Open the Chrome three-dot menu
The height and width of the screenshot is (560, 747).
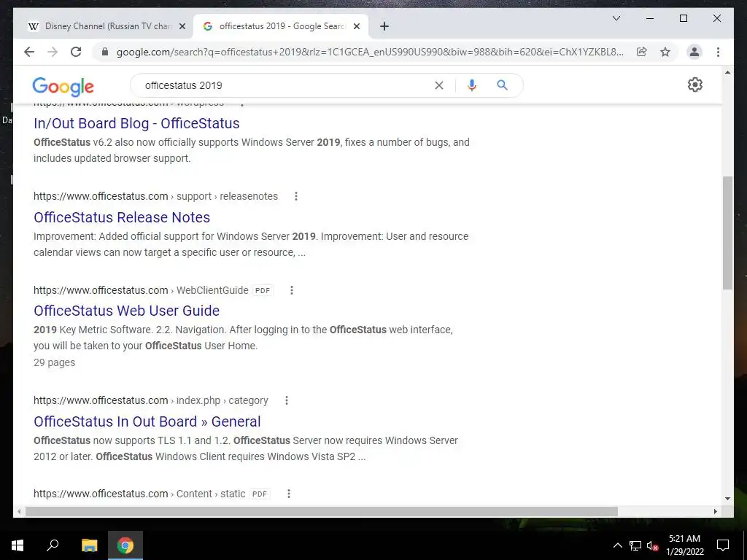[718, 52]
